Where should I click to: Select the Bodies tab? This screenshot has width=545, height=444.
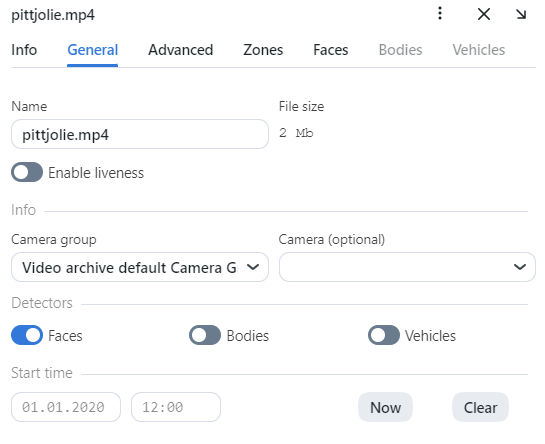point(400,50)
